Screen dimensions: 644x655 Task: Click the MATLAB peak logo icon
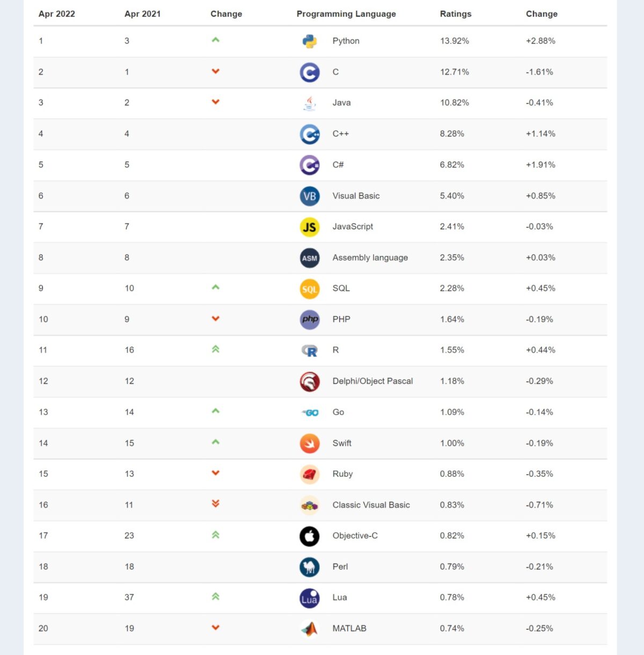pyautogui.click(x=310, y=629)
